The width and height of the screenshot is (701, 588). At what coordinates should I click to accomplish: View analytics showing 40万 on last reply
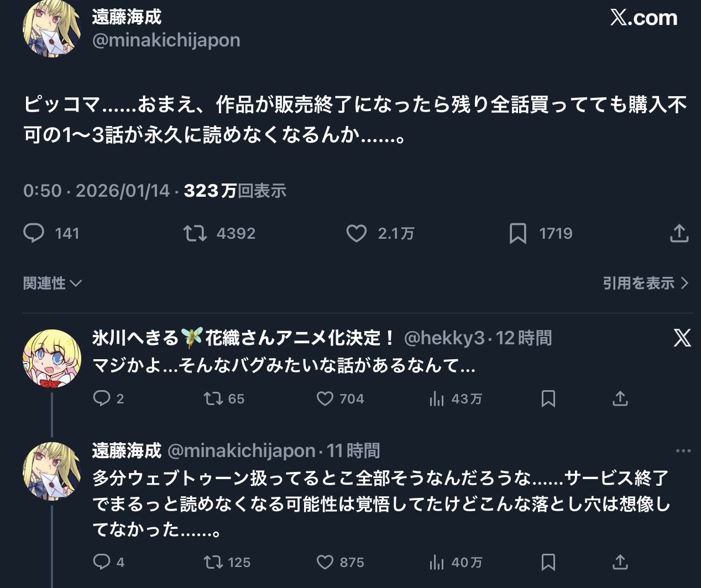point(437,562)
